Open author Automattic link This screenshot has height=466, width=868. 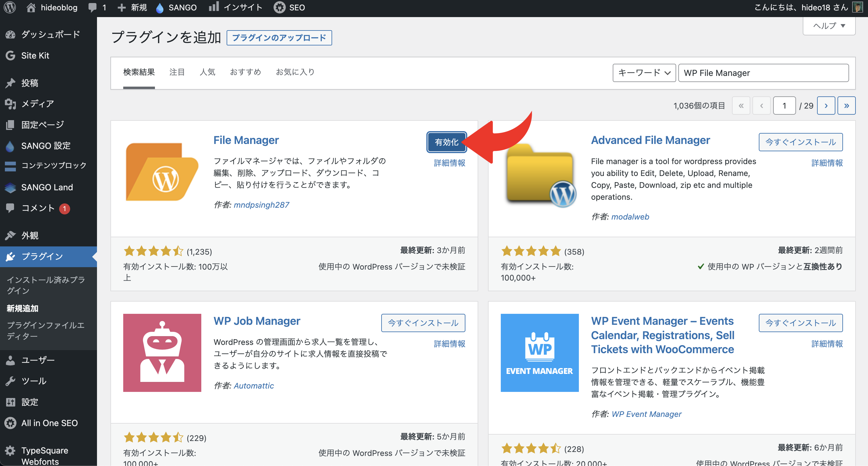click(254, 385)
